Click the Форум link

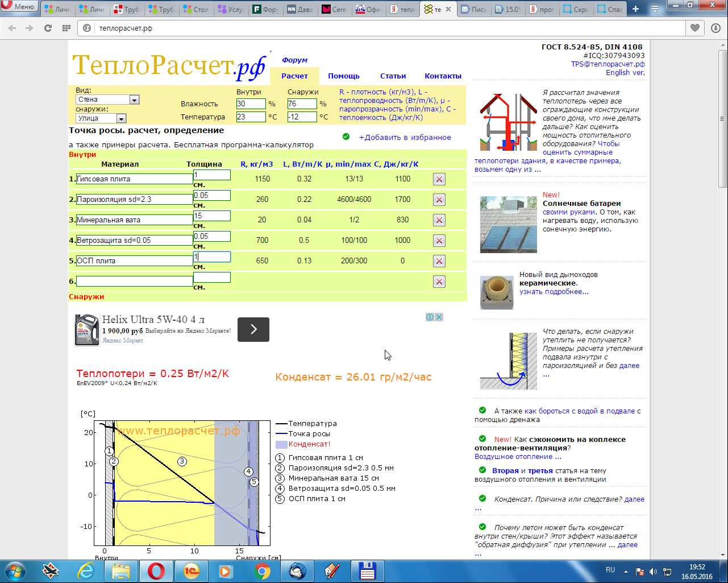294,60
